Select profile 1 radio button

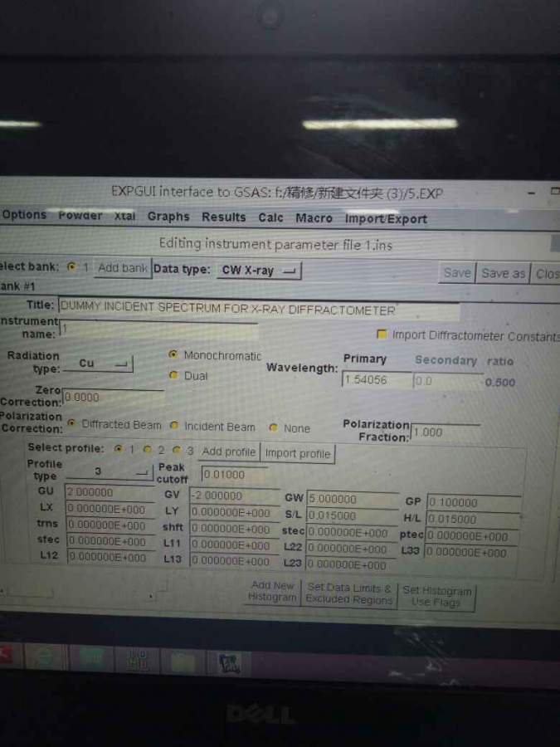coord(118,448)
